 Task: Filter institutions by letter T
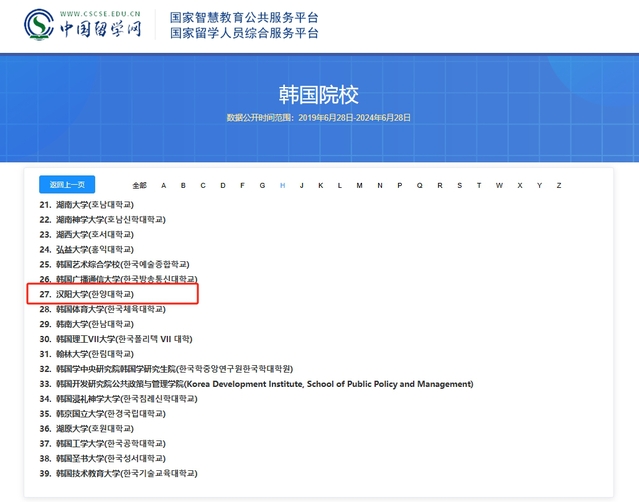click(x=479, y=185)
